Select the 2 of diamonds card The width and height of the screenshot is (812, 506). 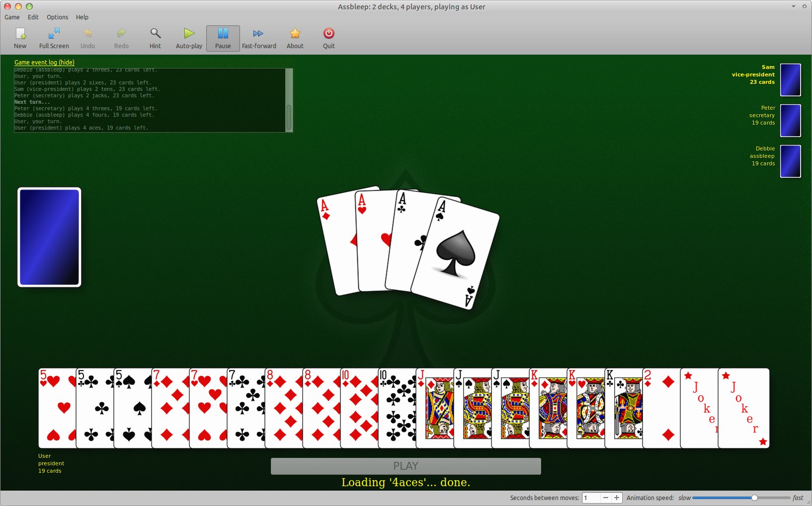(x=661, y=408)
